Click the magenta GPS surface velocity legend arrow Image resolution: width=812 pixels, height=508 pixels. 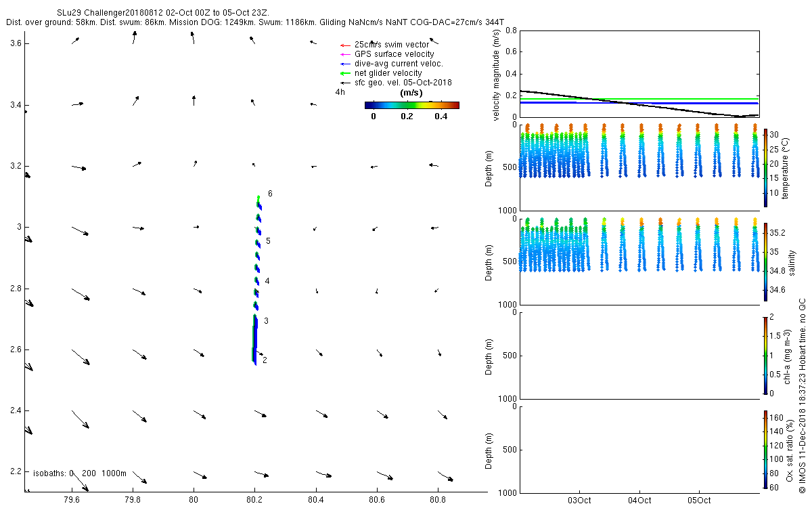345,54
